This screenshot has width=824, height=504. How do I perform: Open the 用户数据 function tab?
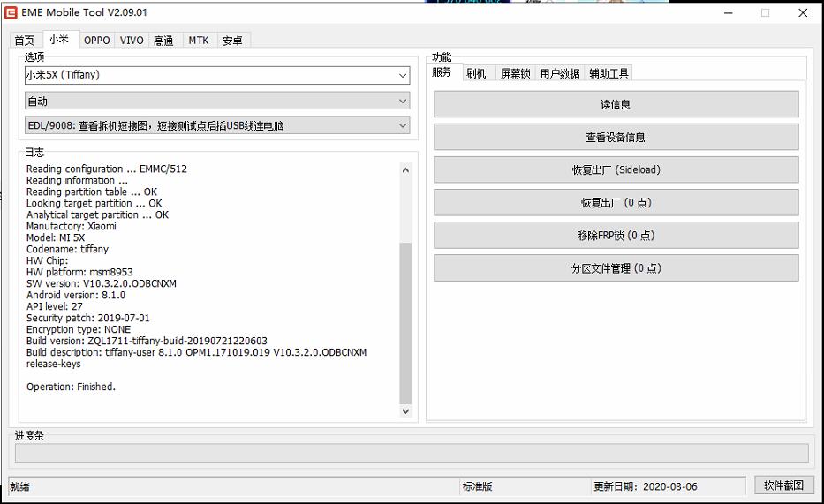(560, 73)
